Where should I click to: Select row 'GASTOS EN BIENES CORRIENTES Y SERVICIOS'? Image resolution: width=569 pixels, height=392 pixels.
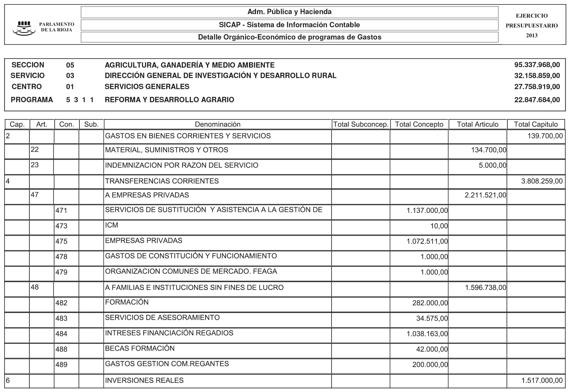coord(285,137)
